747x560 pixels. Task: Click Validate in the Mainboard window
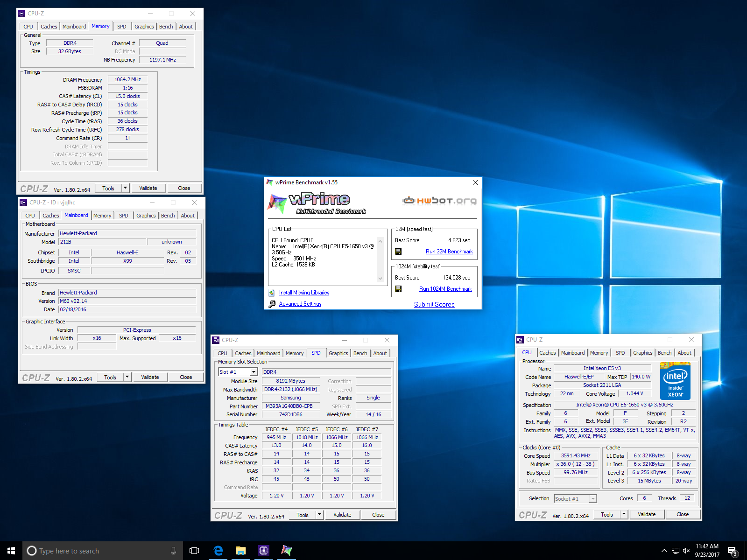[x=150, y=377]
